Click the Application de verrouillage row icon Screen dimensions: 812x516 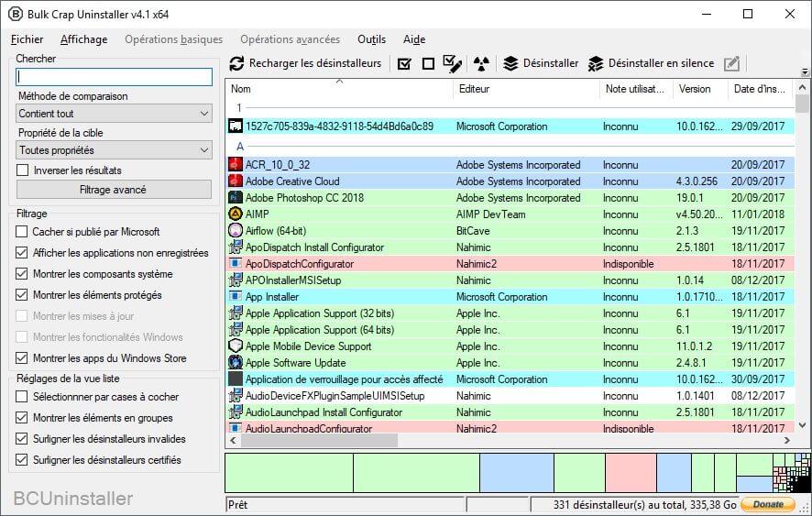(236, 379)
